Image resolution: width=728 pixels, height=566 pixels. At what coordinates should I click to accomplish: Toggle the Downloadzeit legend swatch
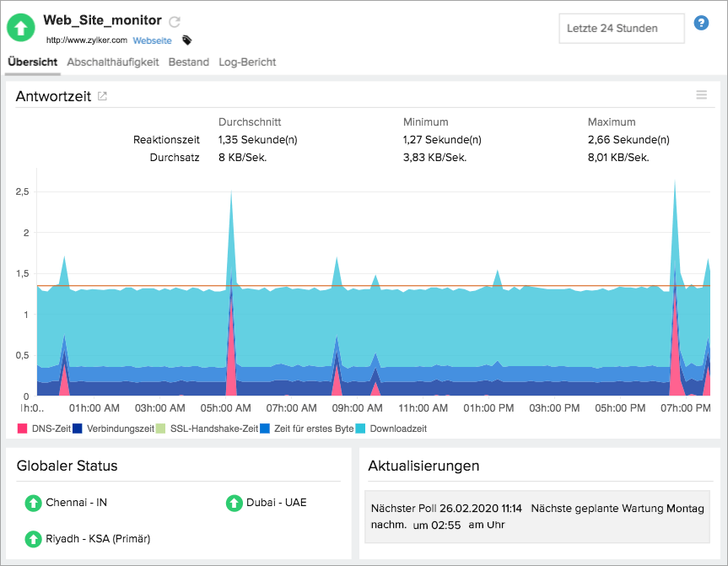coord(360,429)
